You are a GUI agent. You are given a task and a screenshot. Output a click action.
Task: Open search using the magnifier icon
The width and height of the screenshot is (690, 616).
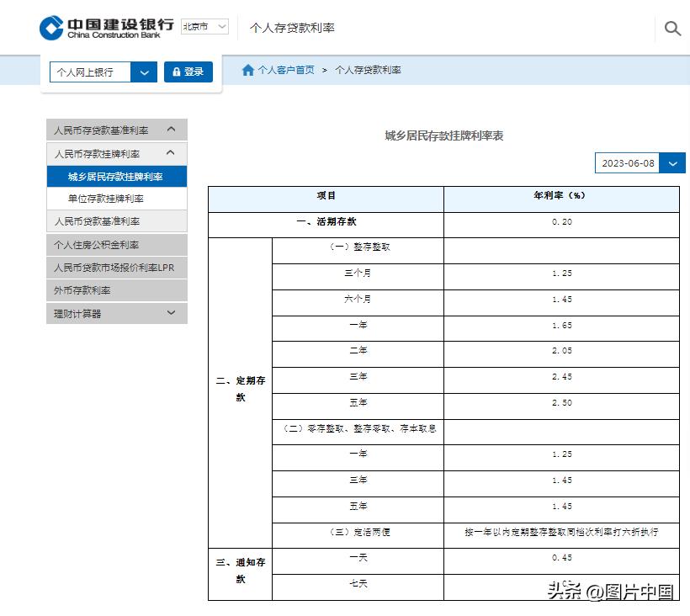coord(671,28)
